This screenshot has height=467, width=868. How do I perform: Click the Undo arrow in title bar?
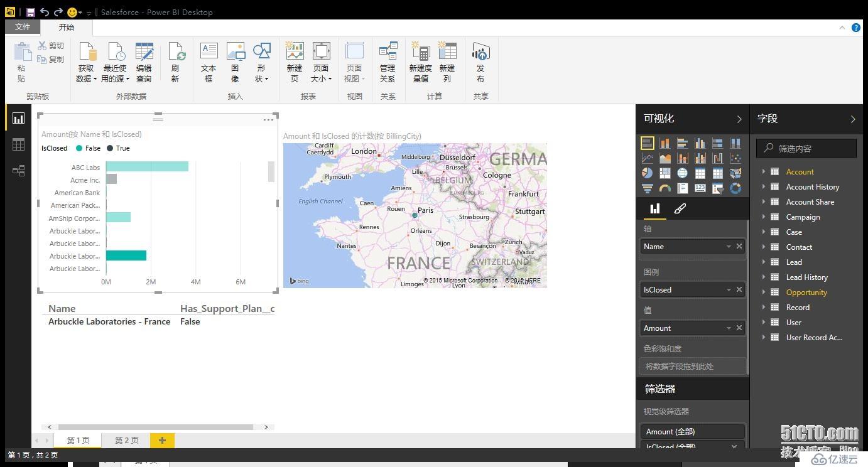(x=44, y=12)
